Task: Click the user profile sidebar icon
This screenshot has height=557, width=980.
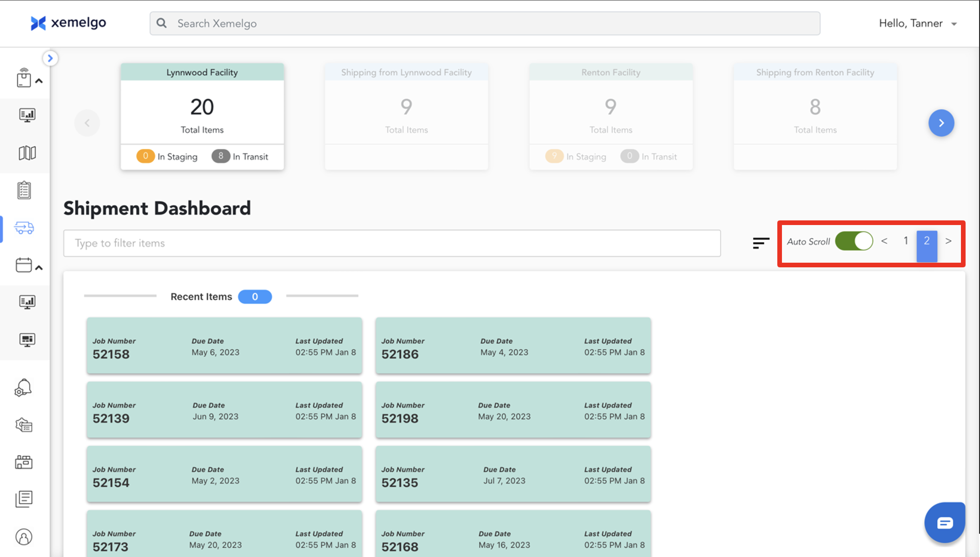Action: point(24,537)
